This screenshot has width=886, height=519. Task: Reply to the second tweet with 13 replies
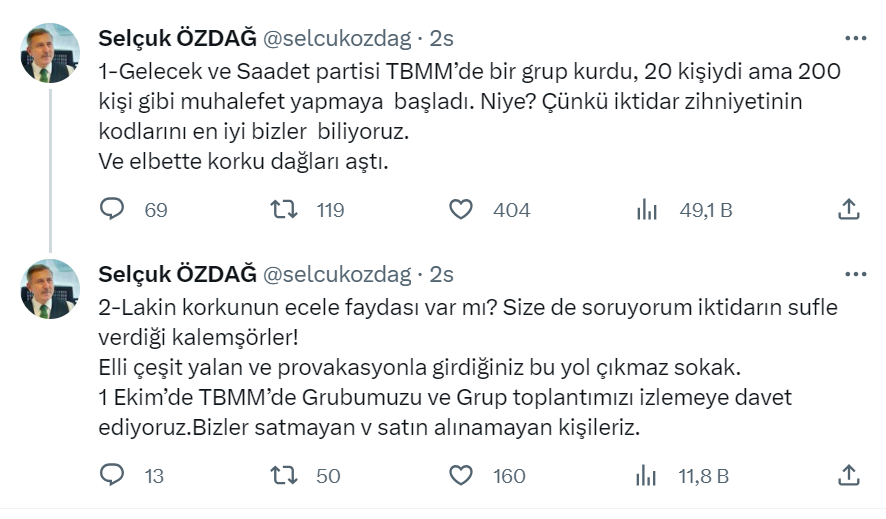114,475
